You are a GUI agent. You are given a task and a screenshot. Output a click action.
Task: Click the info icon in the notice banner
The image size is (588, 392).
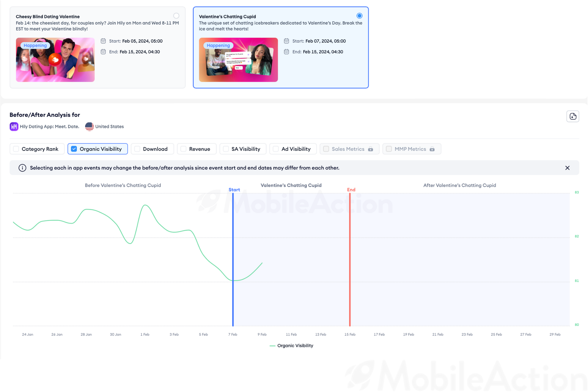pos(22,168)
